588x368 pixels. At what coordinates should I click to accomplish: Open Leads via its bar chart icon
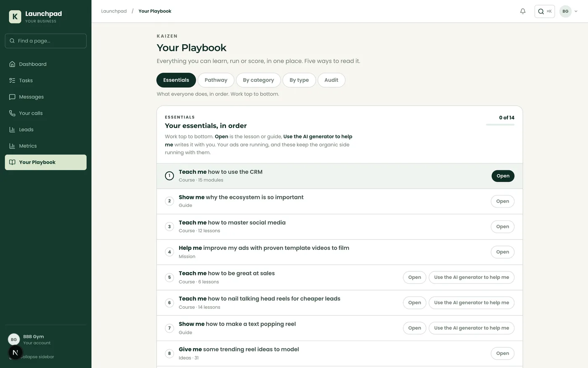12,130
